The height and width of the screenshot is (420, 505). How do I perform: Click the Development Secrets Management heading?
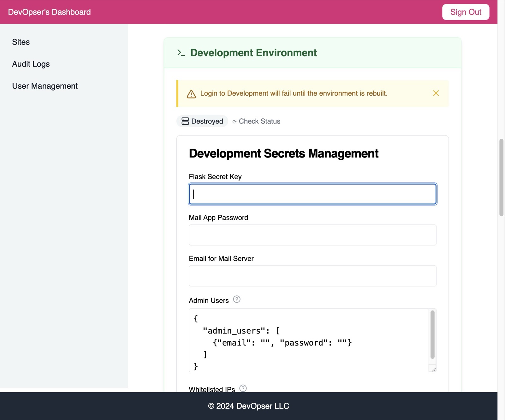[283, 154]
